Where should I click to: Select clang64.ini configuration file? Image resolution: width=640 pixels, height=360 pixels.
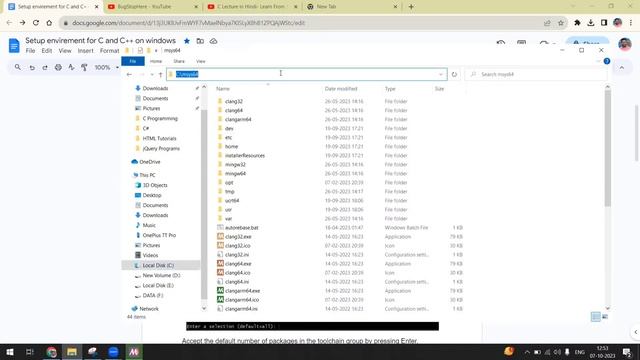point(237,282)
